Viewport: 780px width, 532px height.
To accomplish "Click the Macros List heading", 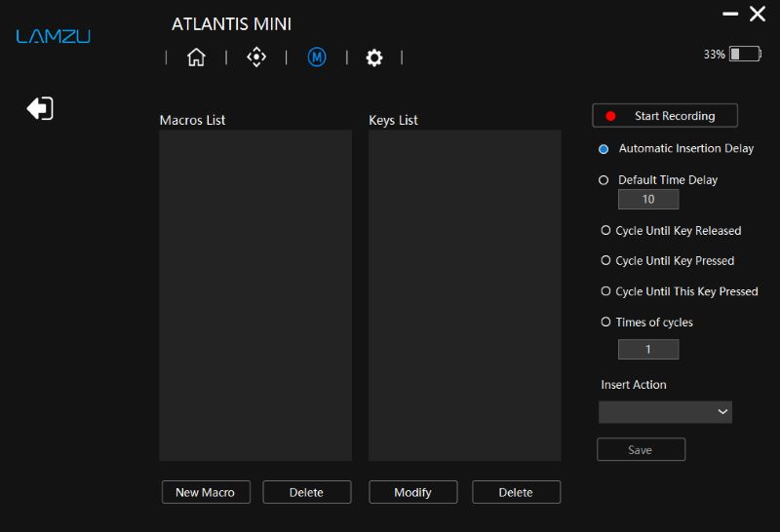I will 192,120.
